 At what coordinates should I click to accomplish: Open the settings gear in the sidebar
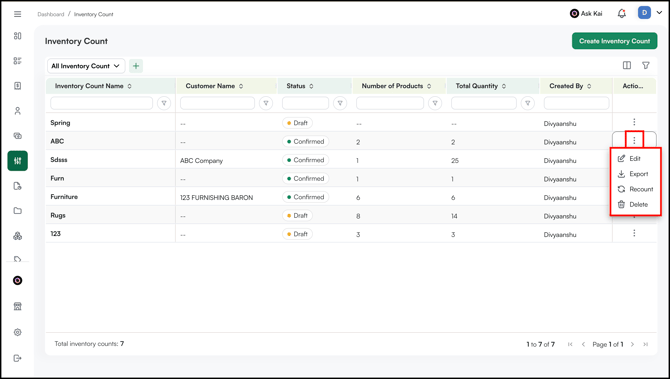(18, 332)
